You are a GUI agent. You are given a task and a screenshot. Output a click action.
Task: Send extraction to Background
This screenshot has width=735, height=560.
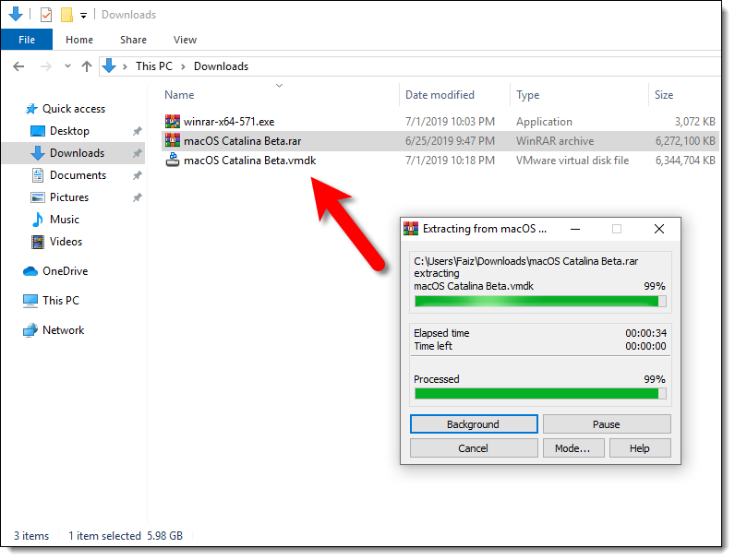pyautogui.click(x=474, y=424)
